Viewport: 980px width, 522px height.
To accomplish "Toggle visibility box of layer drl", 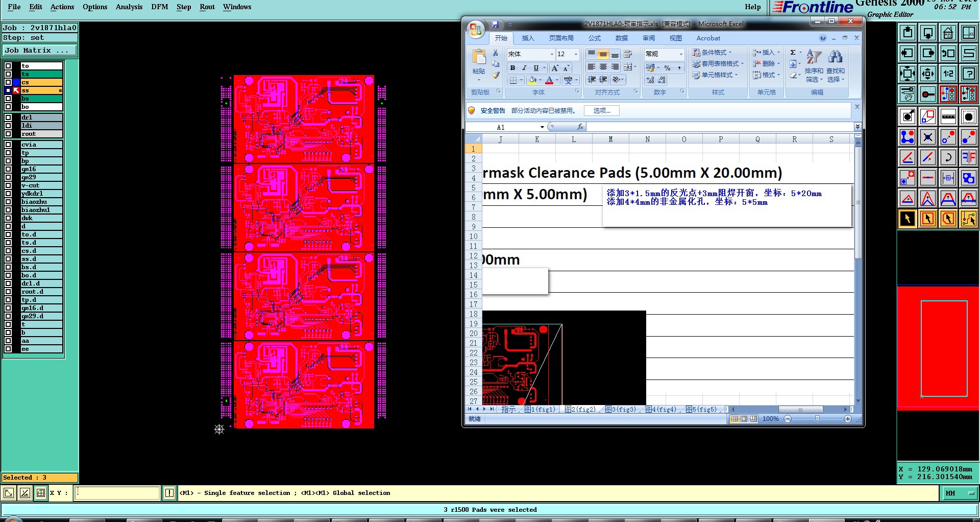I will coord(8,117).
